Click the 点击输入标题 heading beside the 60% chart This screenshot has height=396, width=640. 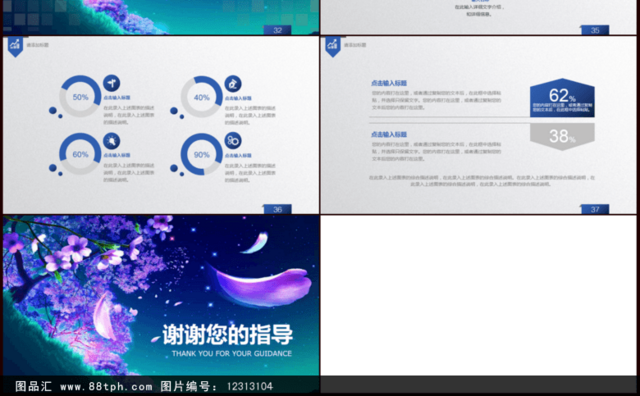pyautogui.click(x=117, y=156)
